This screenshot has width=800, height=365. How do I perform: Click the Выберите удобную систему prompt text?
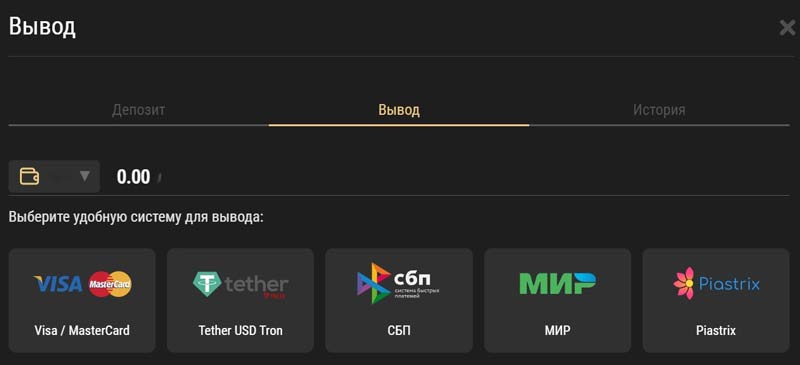click(136, 217)
